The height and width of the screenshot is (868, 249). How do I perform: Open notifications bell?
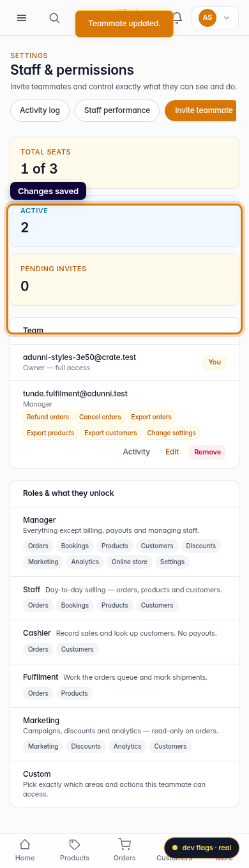point(177,18)
